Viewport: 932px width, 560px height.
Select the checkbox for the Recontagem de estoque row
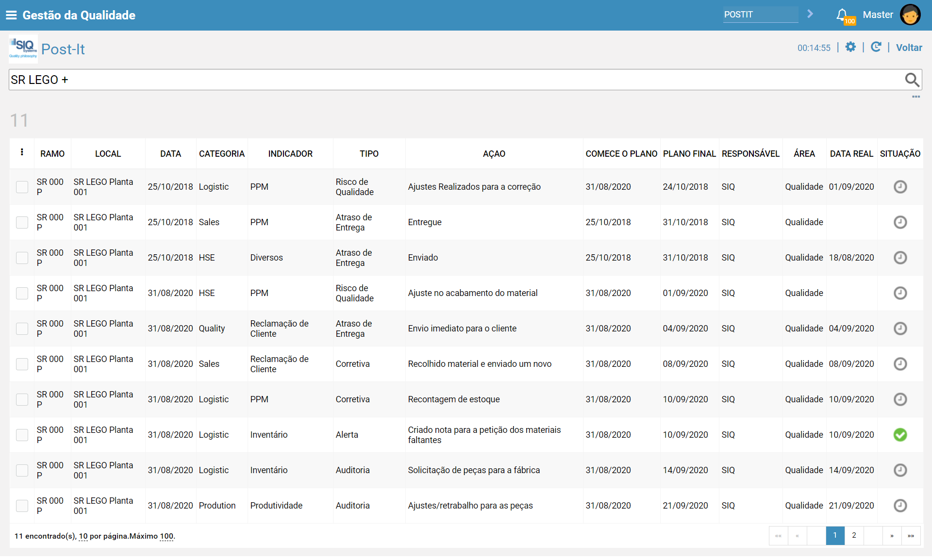pyautogui.click(x=22, y=399)
